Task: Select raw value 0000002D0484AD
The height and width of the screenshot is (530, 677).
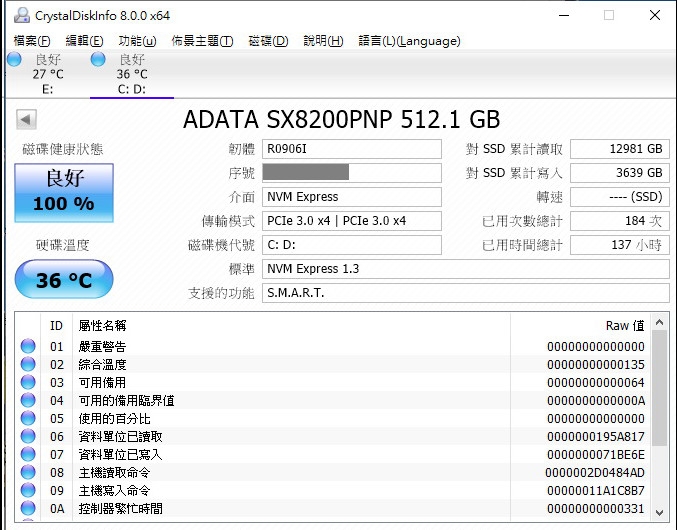Action: click(595, 473)
